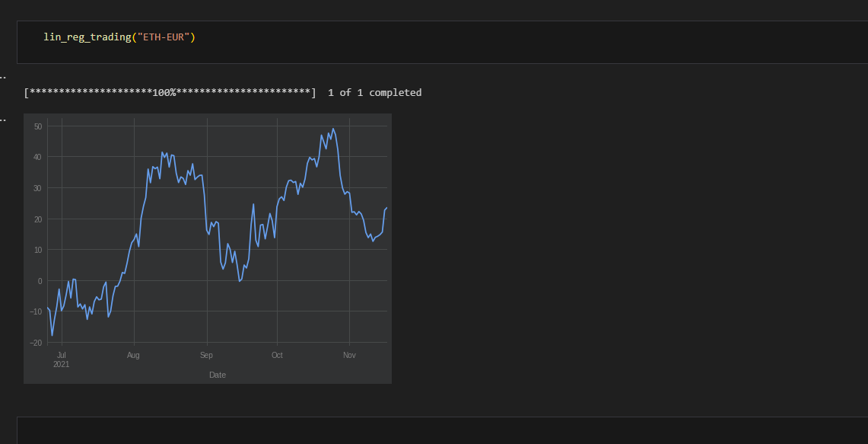Click the lin_reg_trading function name
The image size is (868, 444).
(x=87, y=37)
